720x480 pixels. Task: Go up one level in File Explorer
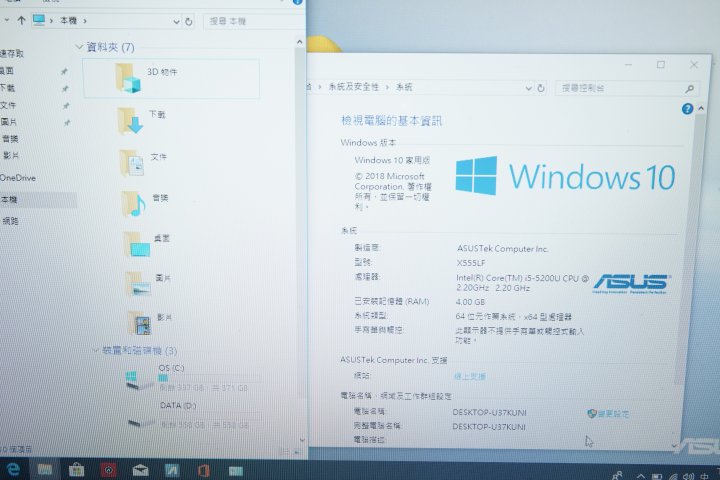point(21,20)
